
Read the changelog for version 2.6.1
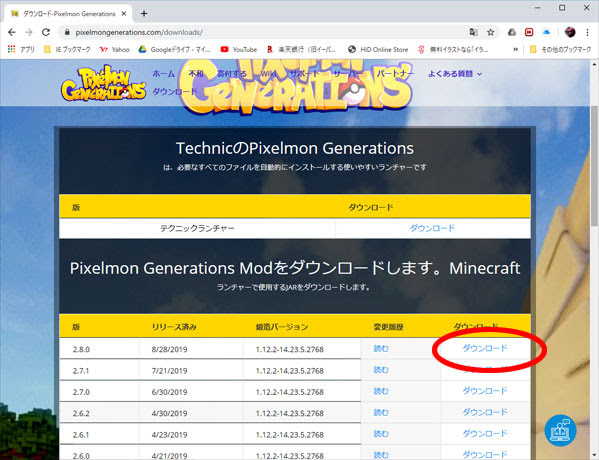pos(381,434)
